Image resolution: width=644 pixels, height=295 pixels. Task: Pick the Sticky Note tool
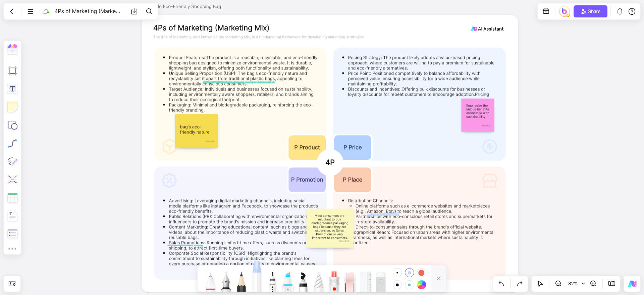click(12, 107)
